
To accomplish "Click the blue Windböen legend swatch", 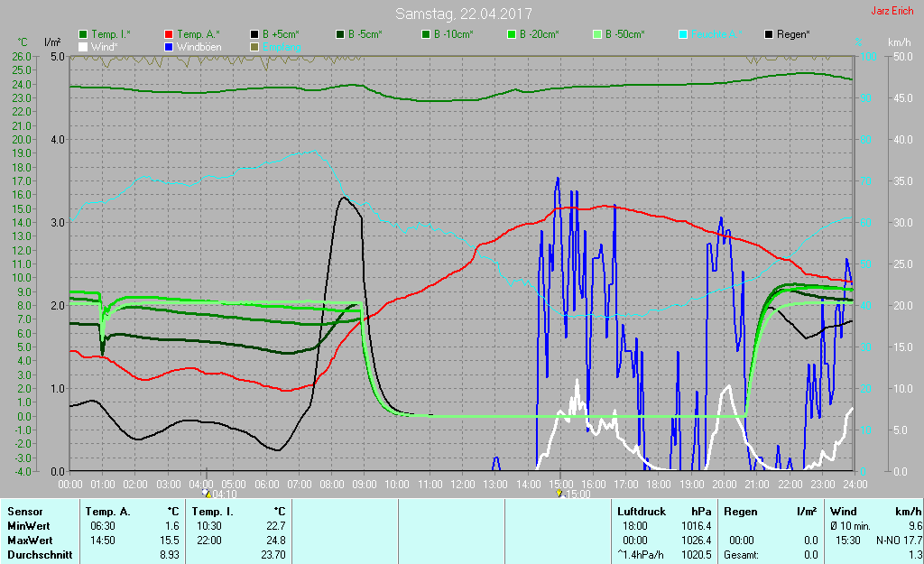I will (169, 47).
